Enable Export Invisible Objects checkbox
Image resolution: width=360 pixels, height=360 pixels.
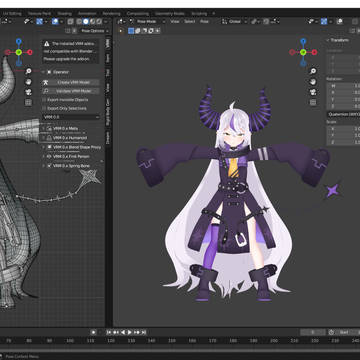[x=44, y=100]
